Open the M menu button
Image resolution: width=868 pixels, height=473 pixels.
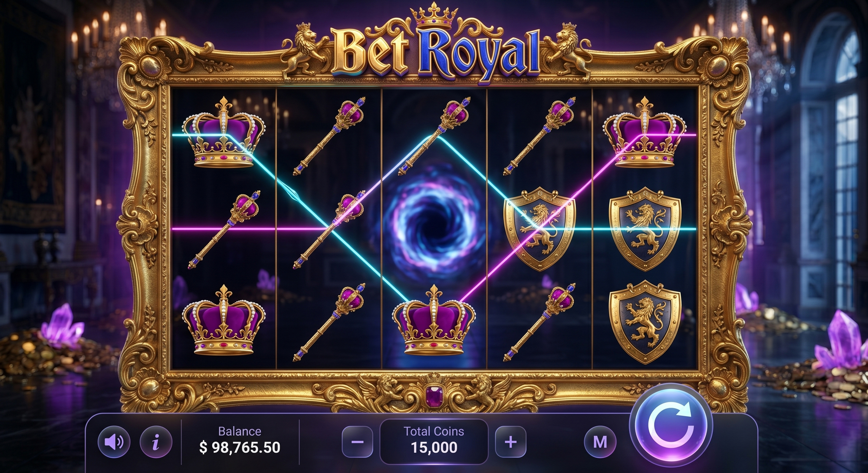(x=600, y=442)
